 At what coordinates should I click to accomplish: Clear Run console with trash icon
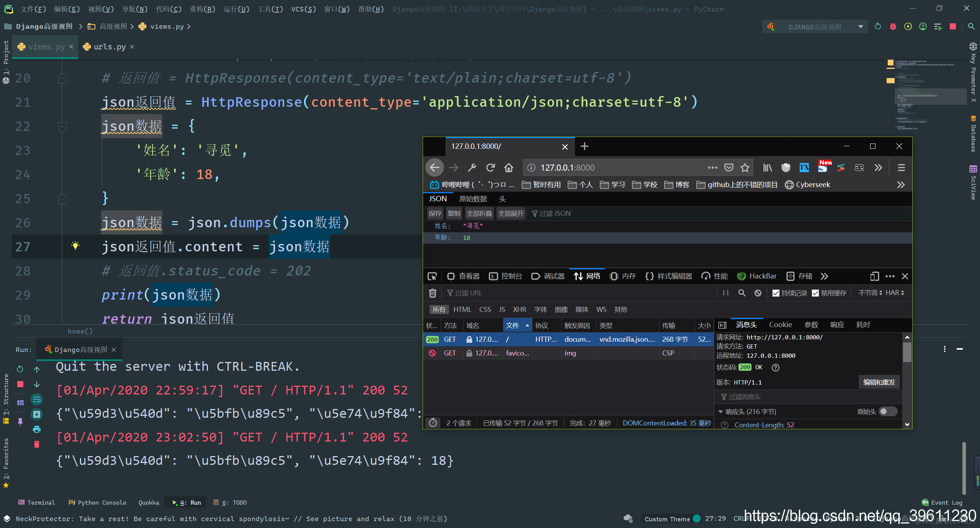point(36,444)
